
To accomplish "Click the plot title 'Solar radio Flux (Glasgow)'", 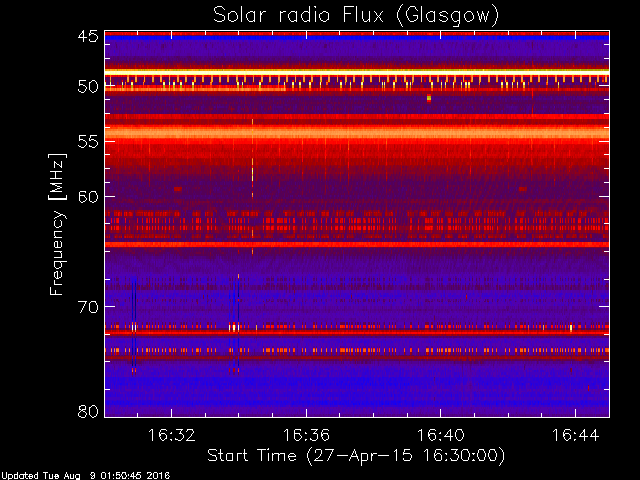I will [x=356, y=16].
